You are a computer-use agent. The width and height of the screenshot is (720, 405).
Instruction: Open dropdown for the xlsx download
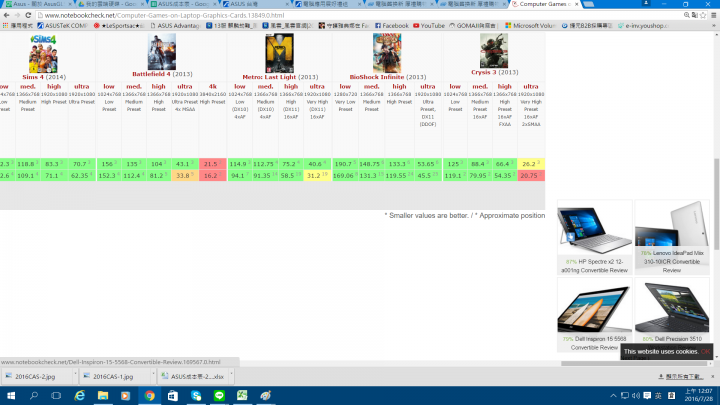[x=231, y=376]
